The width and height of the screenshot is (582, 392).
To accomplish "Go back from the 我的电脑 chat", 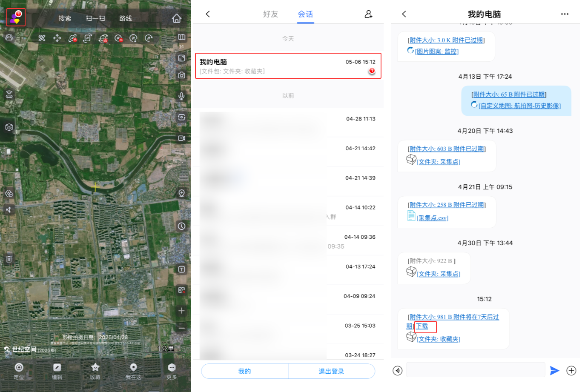I will (404, 14).
